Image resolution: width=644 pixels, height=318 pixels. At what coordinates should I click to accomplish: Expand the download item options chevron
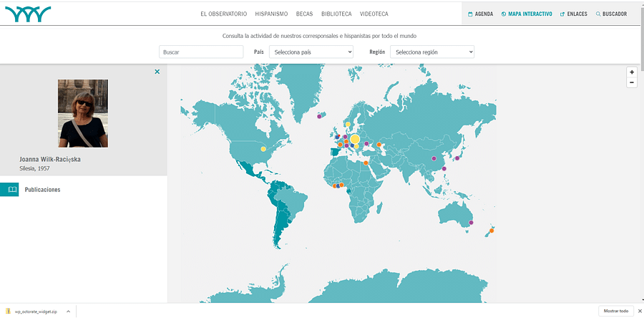(68, 312)
